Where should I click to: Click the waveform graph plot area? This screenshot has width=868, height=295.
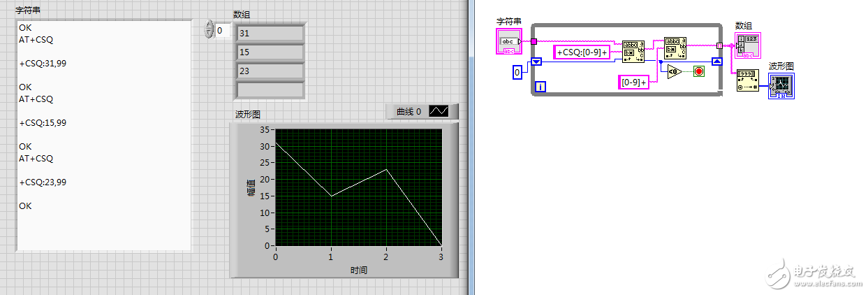point(359,187)
